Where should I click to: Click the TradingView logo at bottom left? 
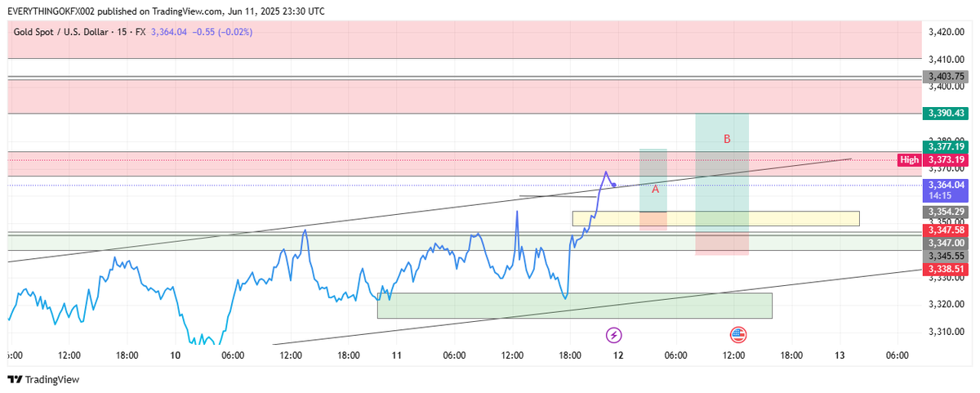click(x=42, y=380)
